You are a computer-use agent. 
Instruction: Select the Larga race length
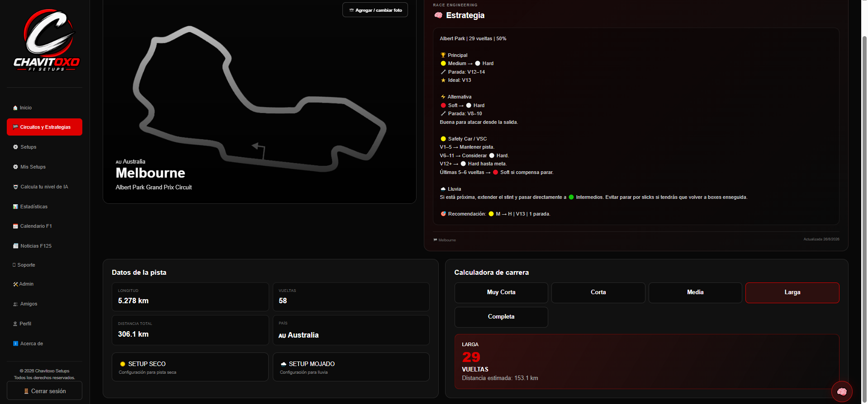(x=792, y=292)
